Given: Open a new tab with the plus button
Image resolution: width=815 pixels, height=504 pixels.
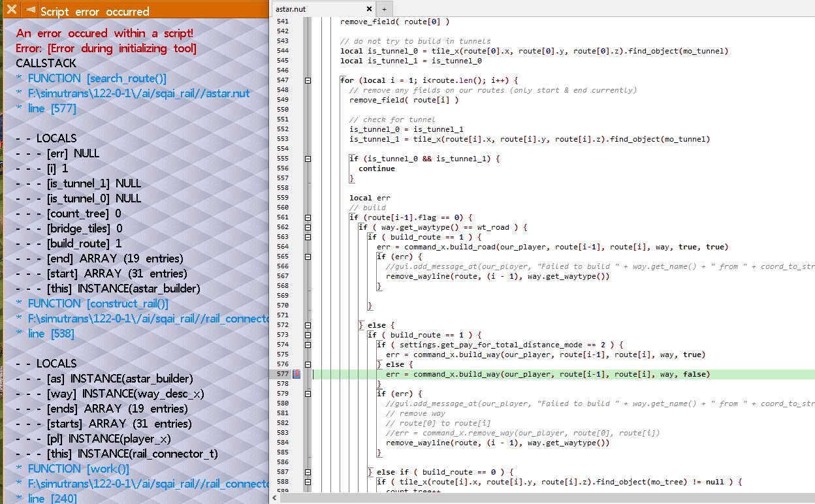Looking at the screenshot, I should coord(384,9).
